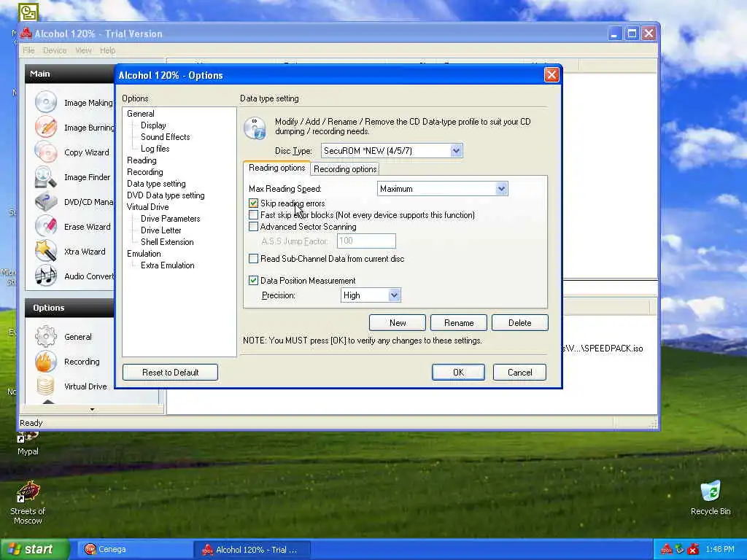Click the Alcohol 120% title bar icon
The height and width of the screenshot is (560, 747).
coord(26,34)
